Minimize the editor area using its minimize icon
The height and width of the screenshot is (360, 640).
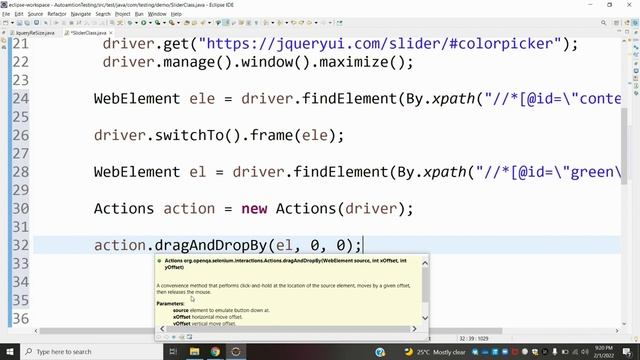(619, 31)
